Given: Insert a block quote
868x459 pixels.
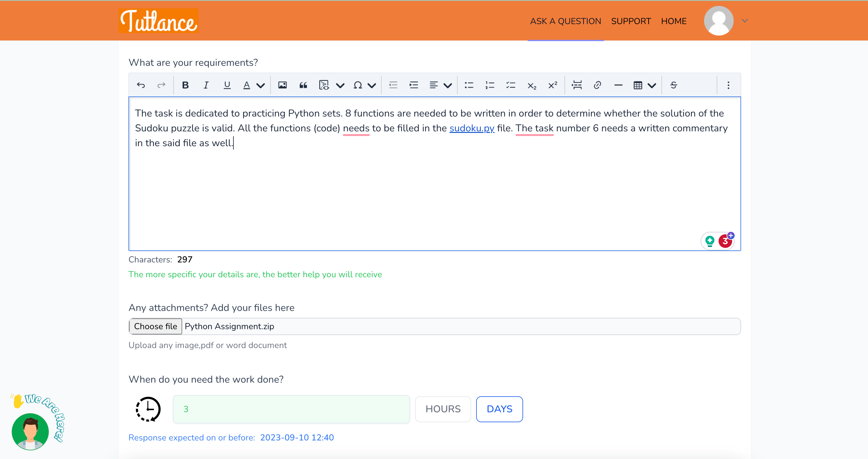Looking at the screenshot, I should (x=303, y=85).
